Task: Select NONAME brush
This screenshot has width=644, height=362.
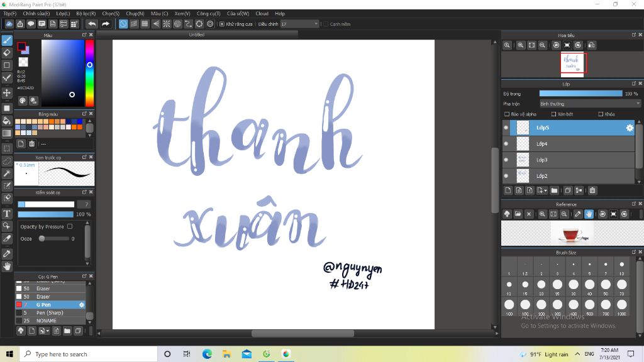Action: click(x=50, y=321)
